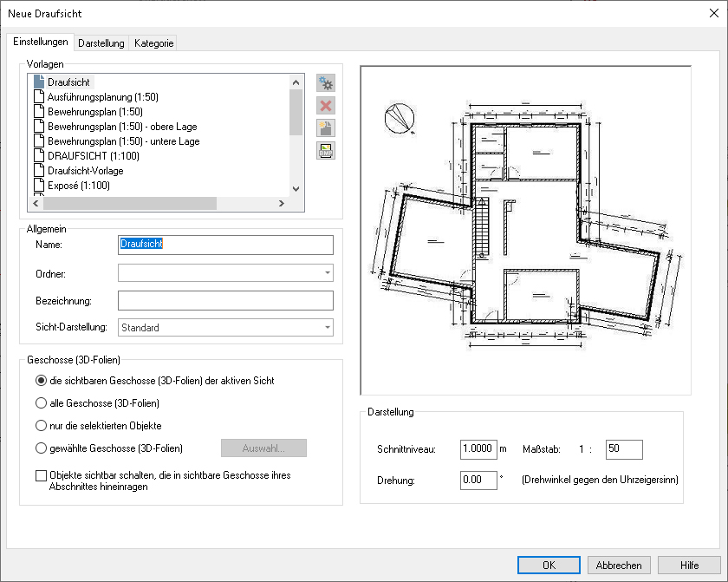This screenshot has width=728, height=582.
Task: Click the Name input field
Action: tap(225, 245)
